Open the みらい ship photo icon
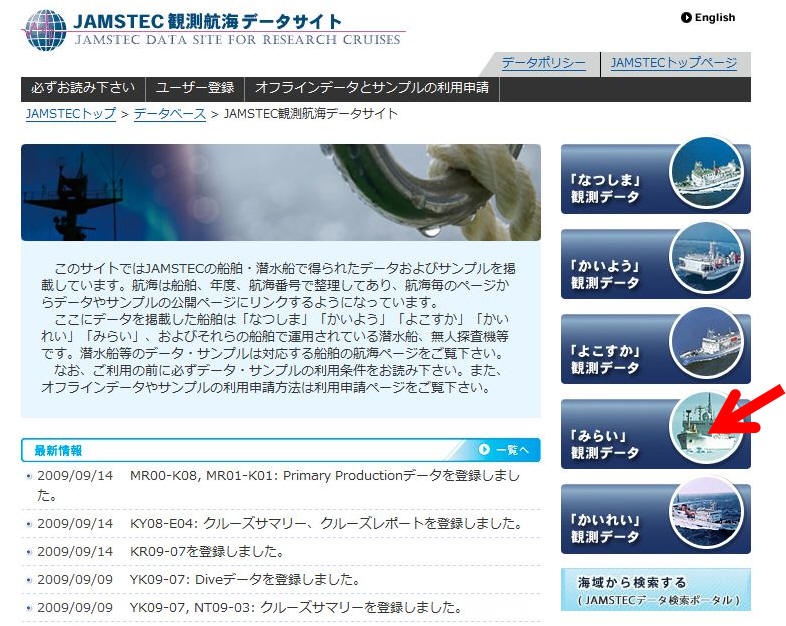Screen dimensions: 786x626 [x=706, y=430]
